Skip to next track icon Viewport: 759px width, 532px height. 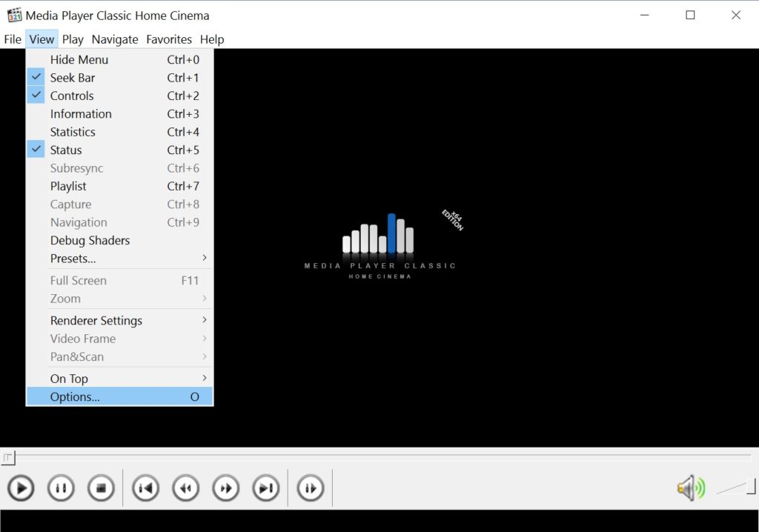pos(265,488)
